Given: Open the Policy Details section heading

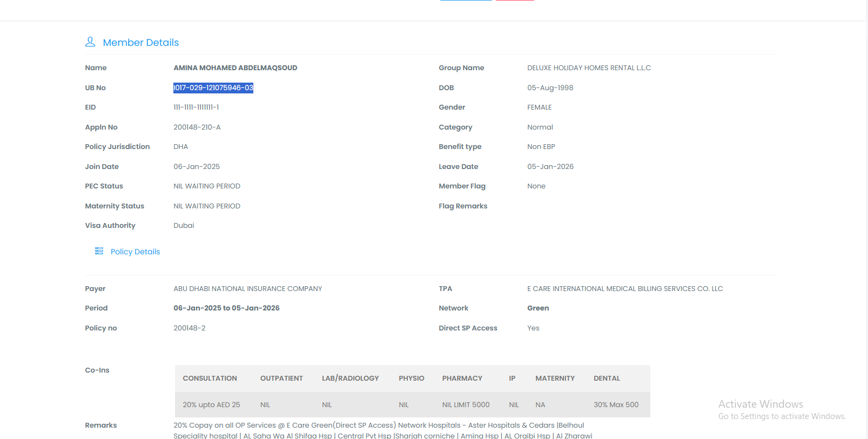Looking at the screenshot, I should coord(135,252).
